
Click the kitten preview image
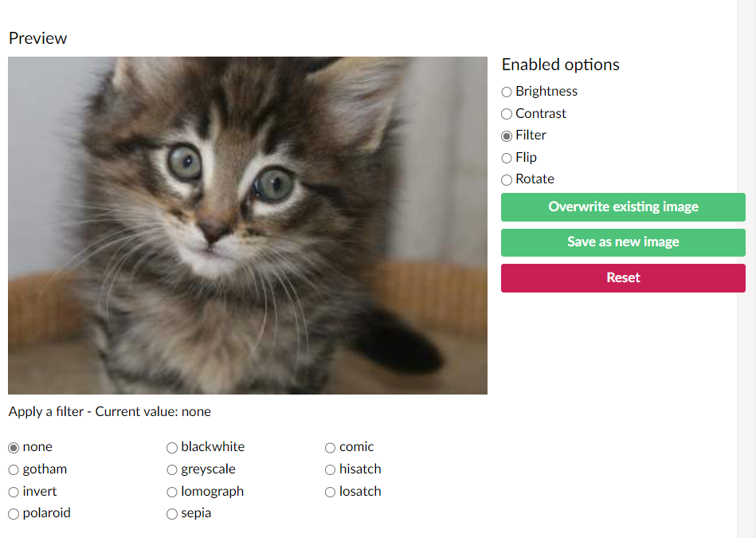[248, 226]
